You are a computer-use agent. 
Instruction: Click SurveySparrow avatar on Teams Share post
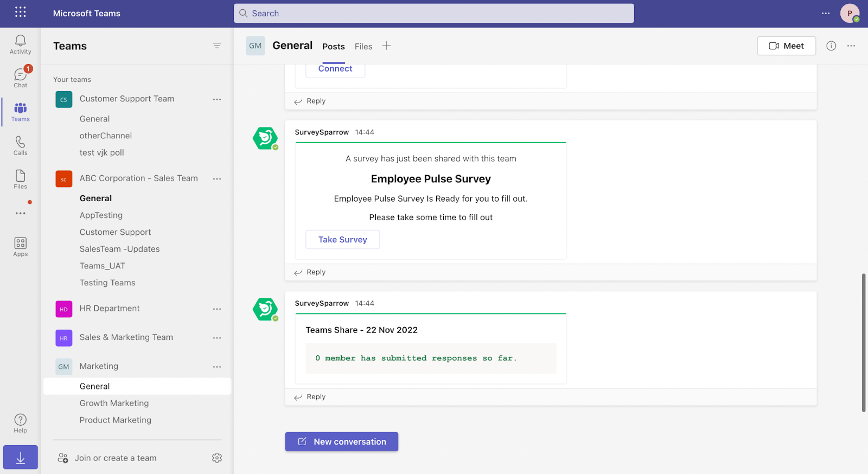point(265,310)
